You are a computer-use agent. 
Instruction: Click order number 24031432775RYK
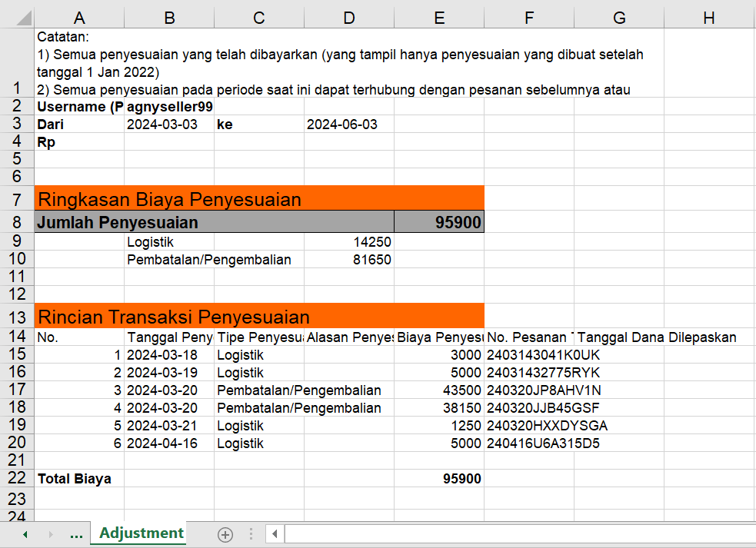click(543, 372)
